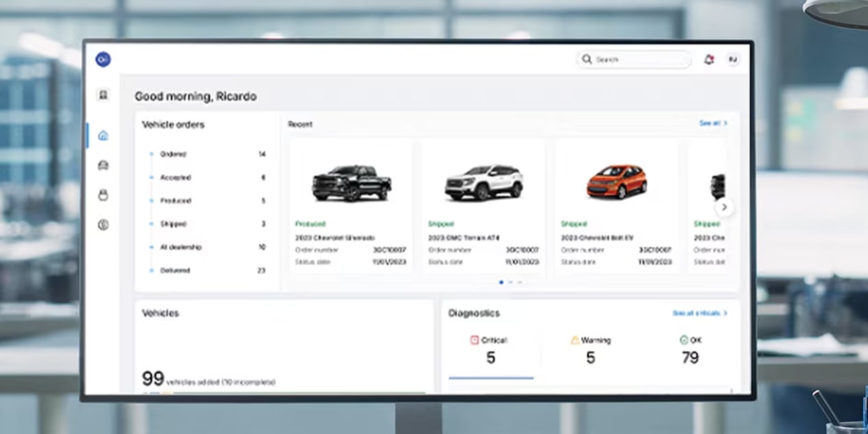Open the Shipped row in Vehicle orders
This screenshot has height=434, width=868.
pyautogui.click(x=207, y=224)
